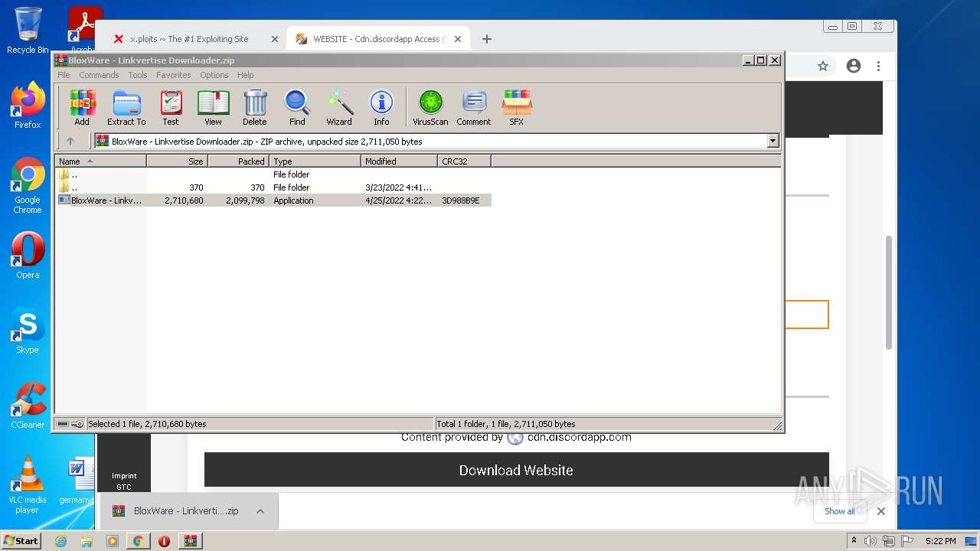Show hidden tray icons arrow
The width and height of the screenshot is (980, 551).
[854, 541]
